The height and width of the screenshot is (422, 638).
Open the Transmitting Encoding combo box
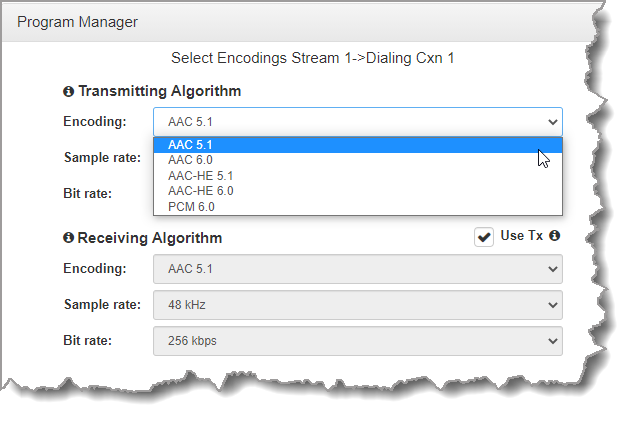357,122
